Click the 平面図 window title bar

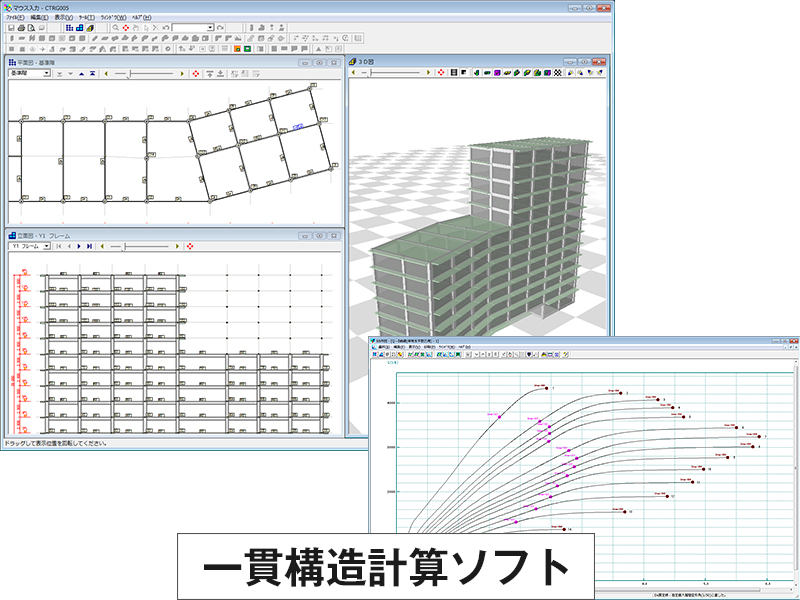150,62
